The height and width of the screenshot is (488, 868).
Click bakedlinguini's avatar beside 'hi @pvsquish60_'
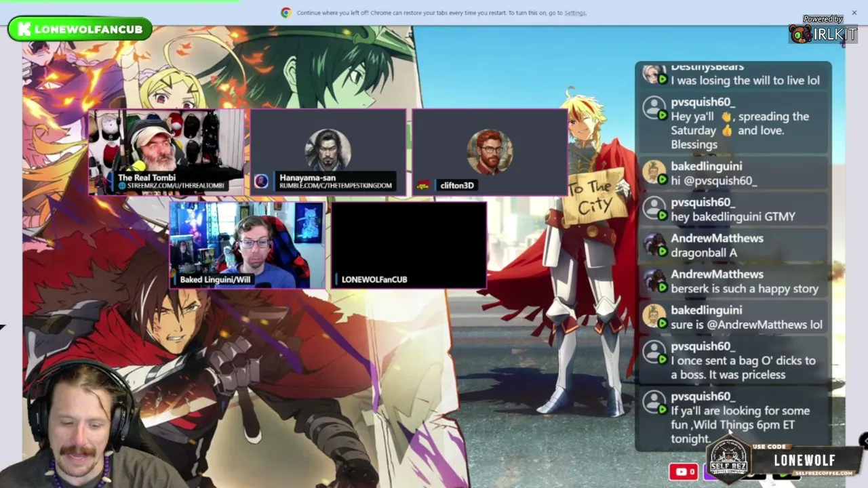(x=654, y=173)
